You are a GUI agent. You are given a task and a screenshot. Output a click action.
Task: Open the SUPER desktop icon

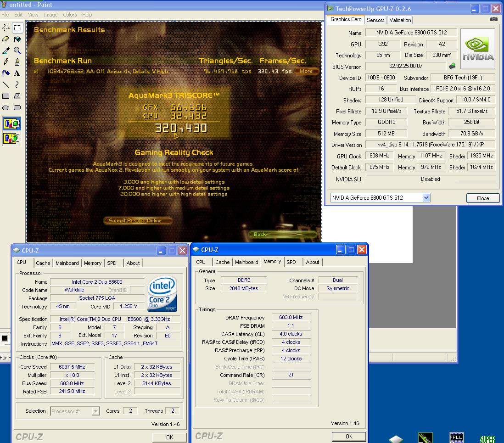tap(487, 439)
